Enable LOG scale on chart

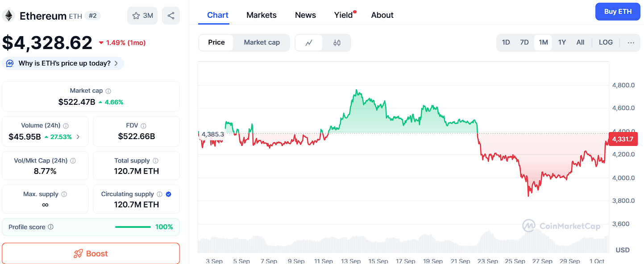[606, 42]
